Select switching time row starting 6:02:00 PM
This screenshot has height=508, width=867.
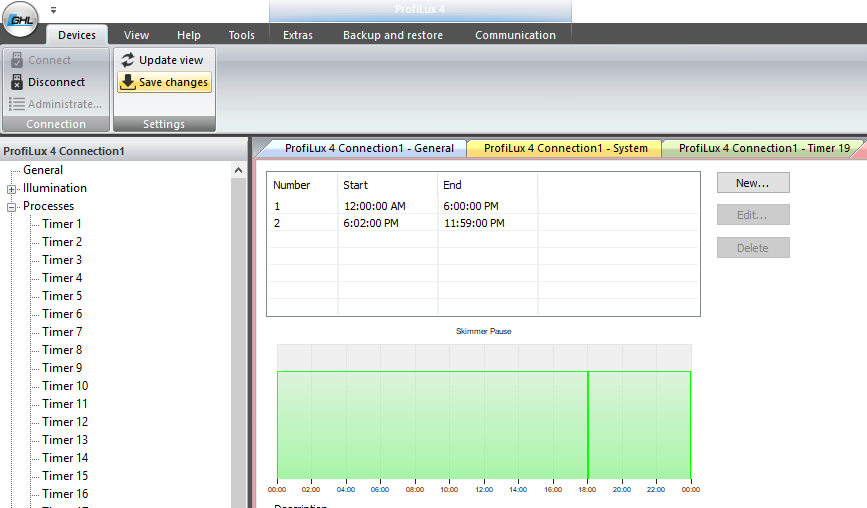click(x=483, y=223)
